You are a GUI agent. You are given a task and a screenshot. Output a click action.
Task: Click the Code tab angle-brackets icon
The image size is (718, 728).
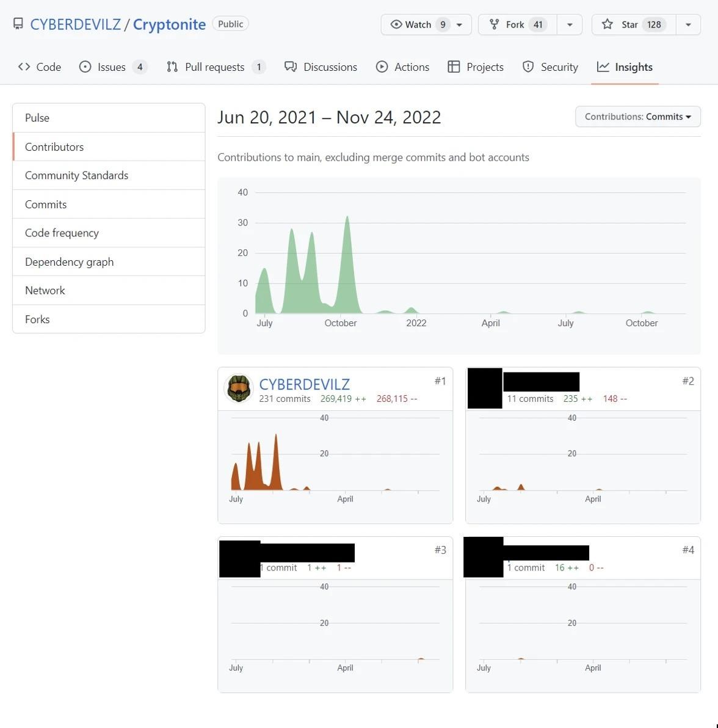(x=24, y=67)
